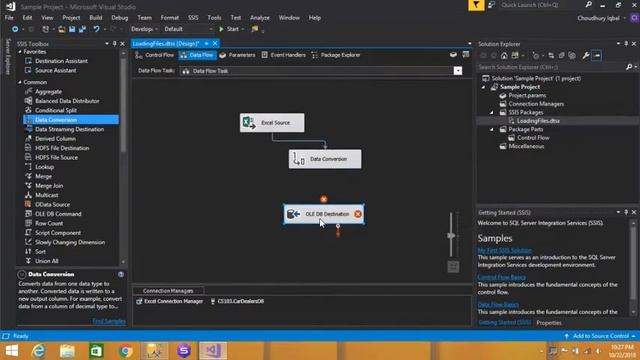Open the Start button dropdown arrow
The width and height of the screenshot is (640, 360).
[243, 29]
